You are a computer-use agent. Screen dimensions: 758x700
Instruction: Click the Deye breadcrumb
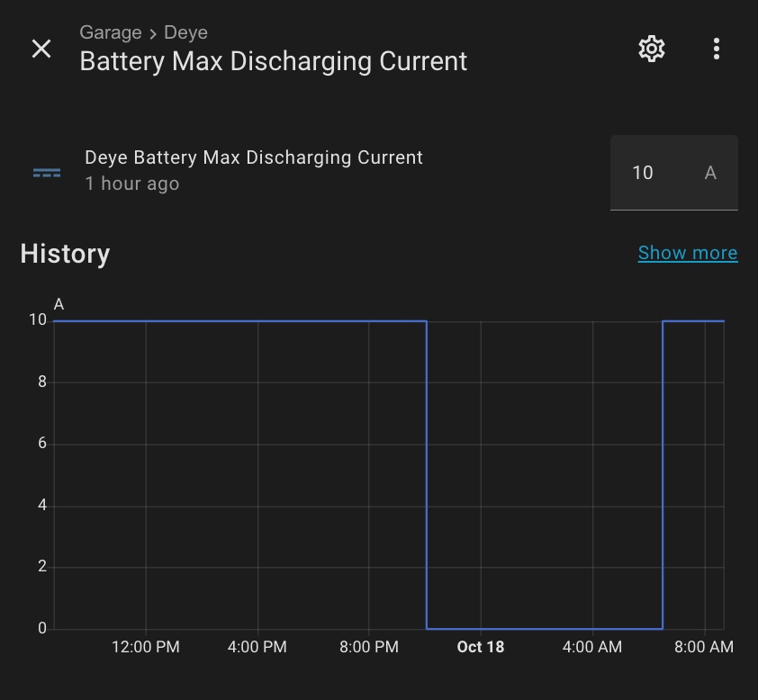click(x=185, y=32)
